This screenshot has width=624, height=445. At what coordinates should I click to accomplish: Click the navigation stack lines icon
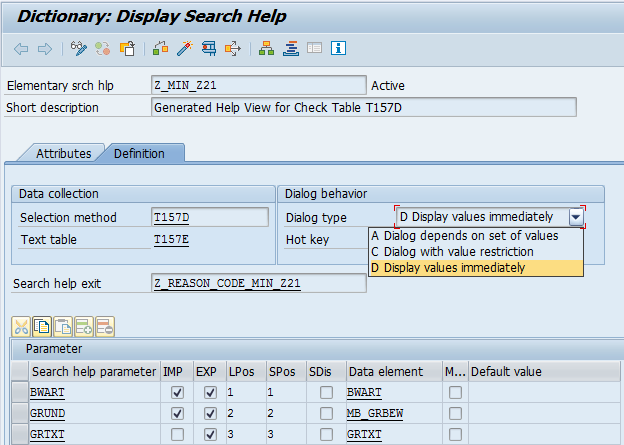291,49
